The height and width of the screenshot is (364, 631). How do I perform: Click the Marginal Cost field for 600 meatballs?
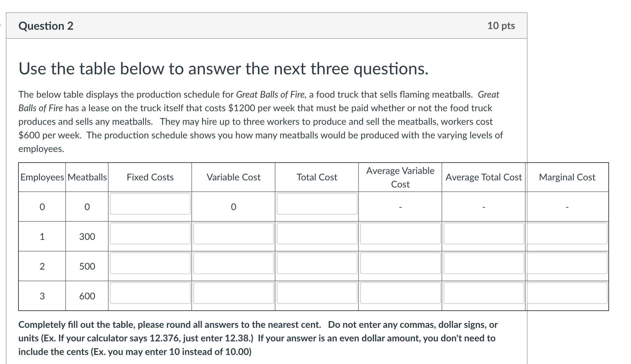click(x=568, y=293)
